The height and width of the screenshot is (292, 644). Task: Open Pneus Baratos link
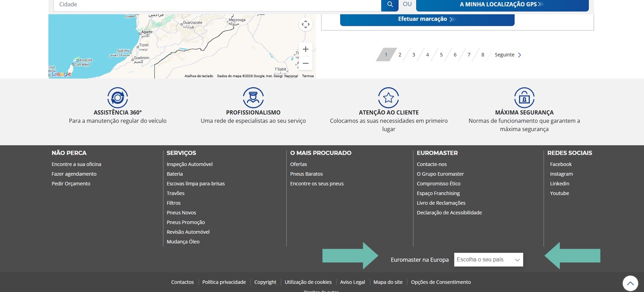[307, 174]
